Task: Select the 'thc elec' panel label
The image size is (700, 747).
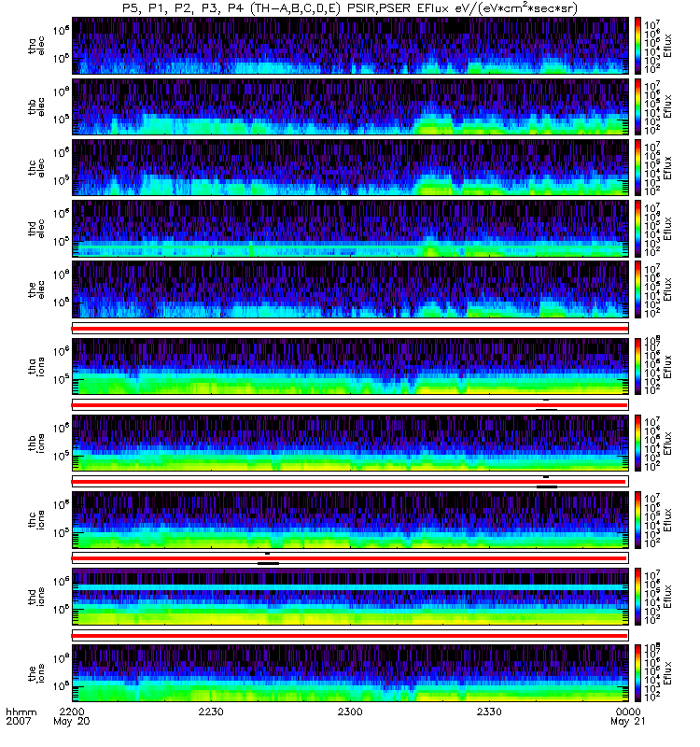Action: [36, 168]
